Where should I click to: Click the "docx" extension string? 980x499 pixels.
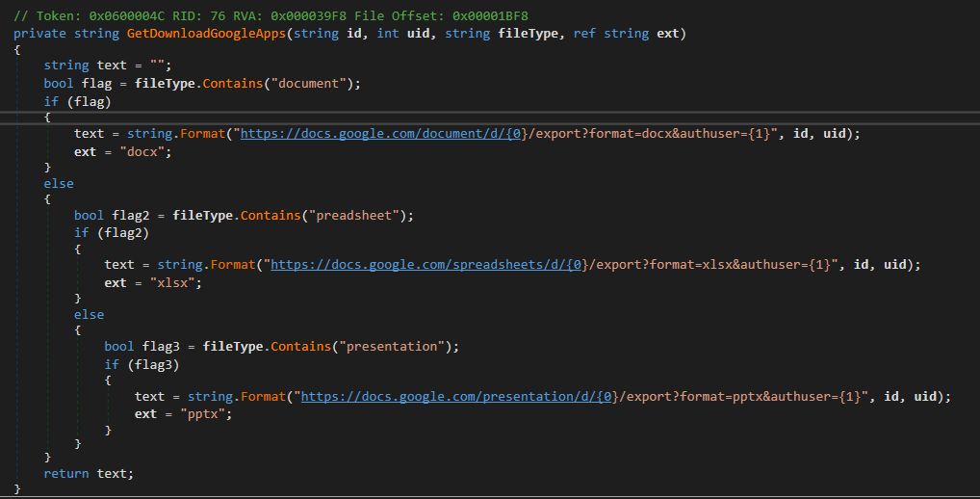[x=142, y=152]
